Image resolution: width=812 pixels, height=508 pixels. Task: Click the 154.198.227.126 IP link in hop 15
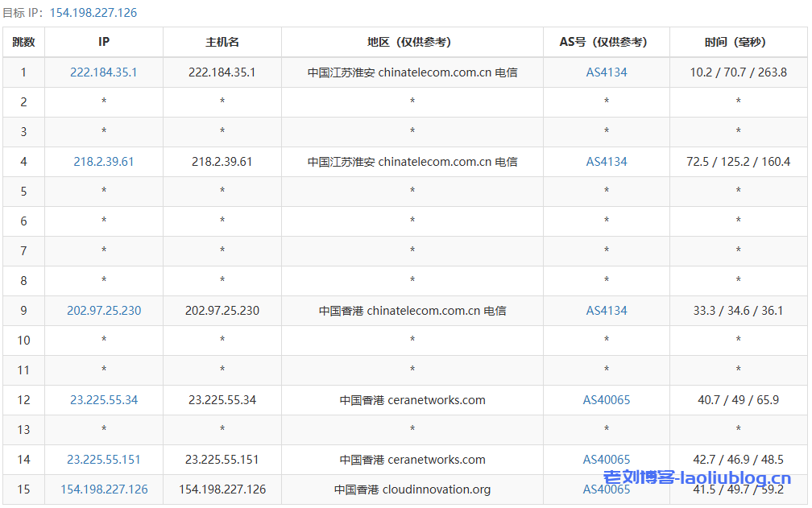[x=104, y=489]
